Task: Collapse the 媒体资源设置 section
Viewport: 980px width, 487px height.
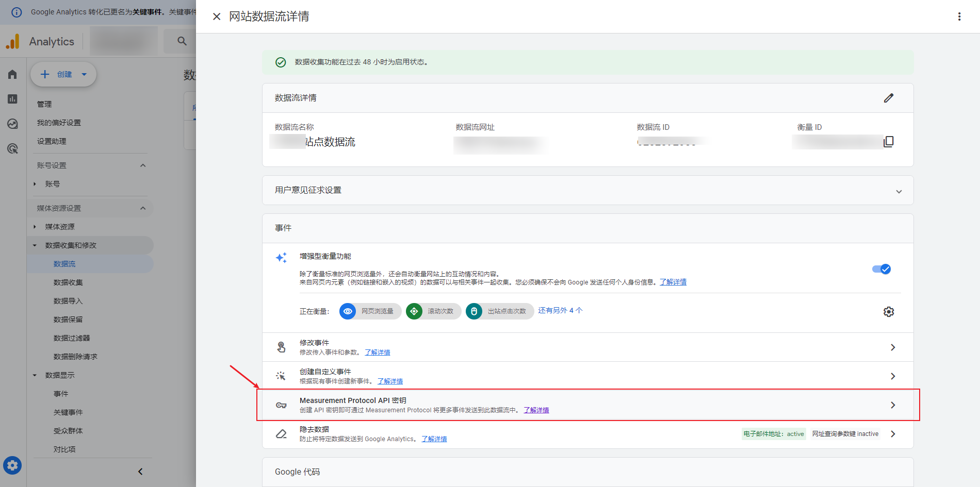Action: click(x=143, y=208)
